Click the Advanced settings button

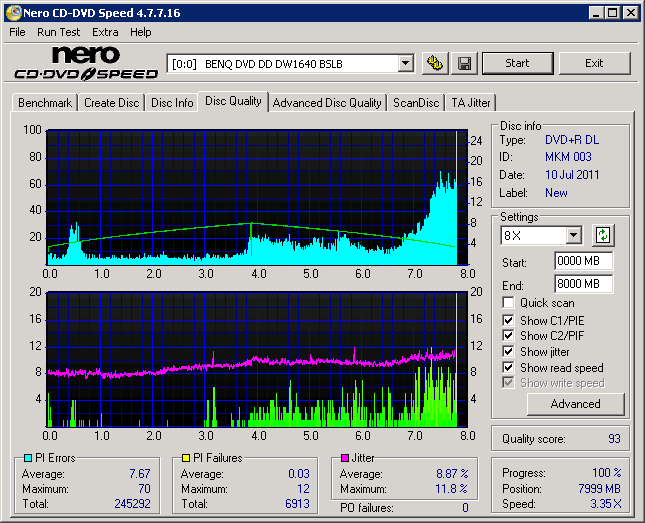pyautogui.click(x=575, y=404)
